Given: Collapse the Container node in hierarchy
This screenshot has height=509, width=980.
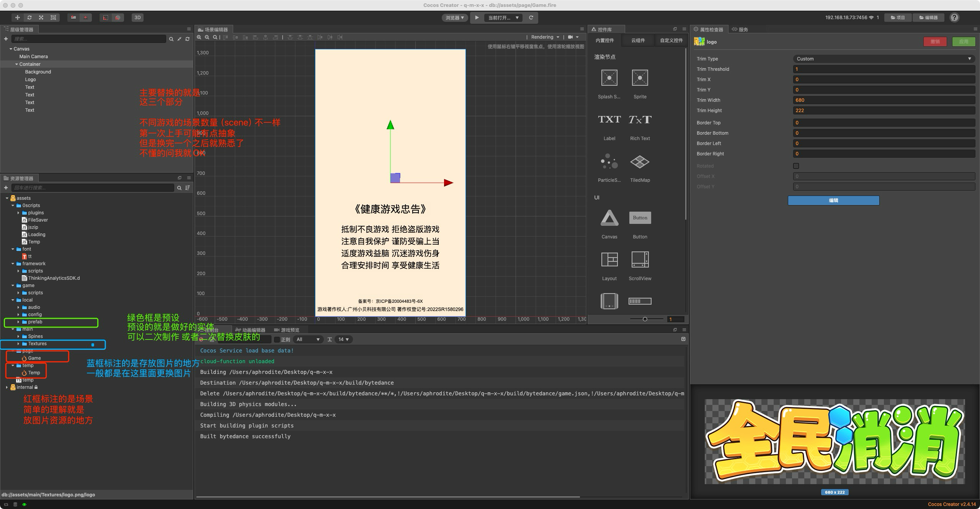Looking at the screenshot, I should coord(16,64).
